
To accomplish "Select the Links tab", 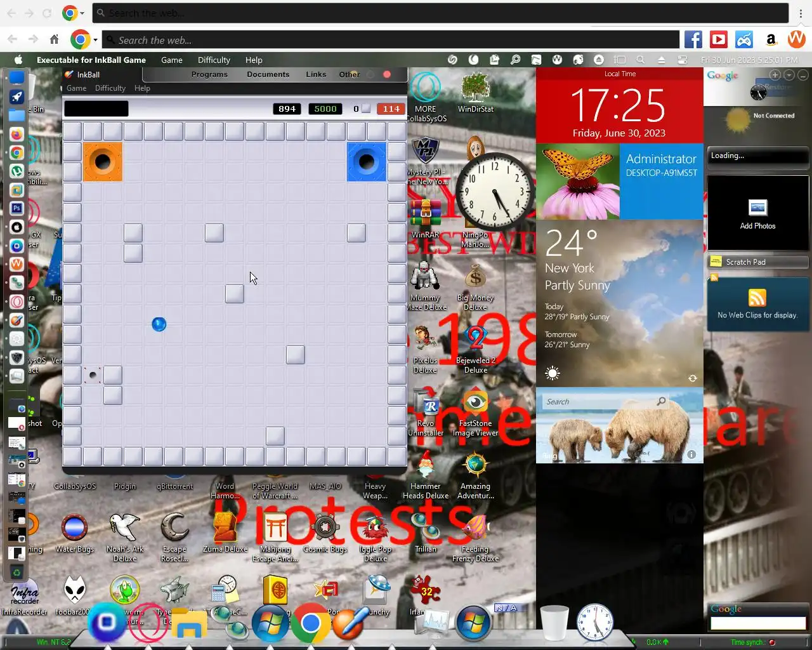I will [x=316, y=74].
